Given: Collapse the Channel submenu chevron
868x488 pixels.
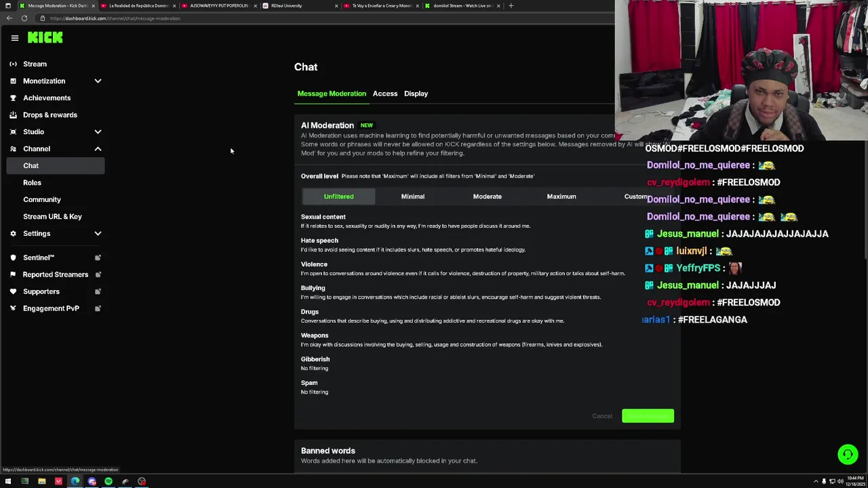Looking at the screenshot, I should tap(98, 148).
